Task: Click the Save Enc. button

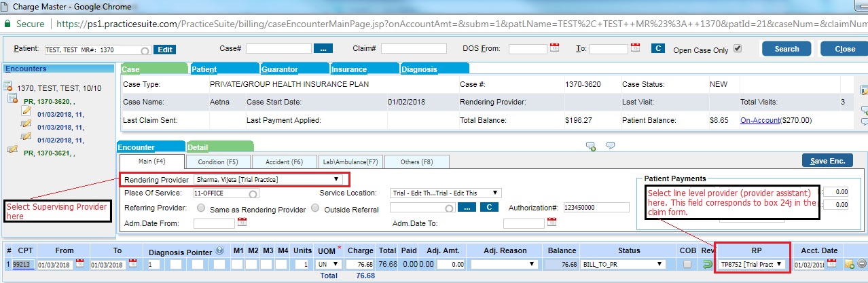Action: (x=827, y=161)
